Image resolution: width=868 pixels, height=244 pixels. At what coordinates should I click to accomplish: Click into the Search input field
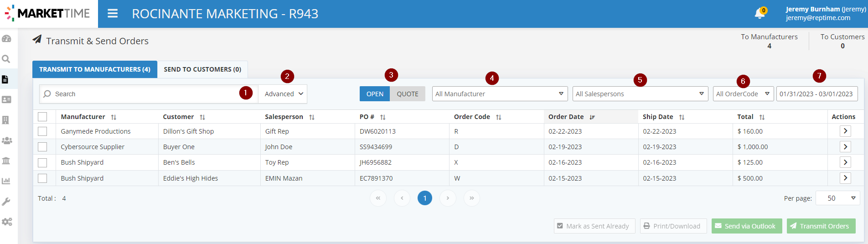pyautogui.click(x=146, y=94)
